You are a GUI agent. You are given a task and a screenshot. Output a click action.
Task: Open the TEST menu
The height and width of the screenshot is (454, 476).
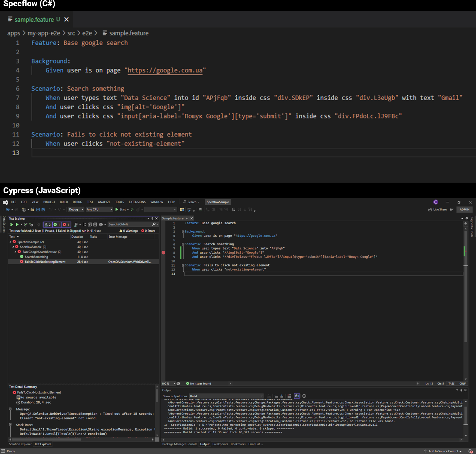(x=90, y=202)
